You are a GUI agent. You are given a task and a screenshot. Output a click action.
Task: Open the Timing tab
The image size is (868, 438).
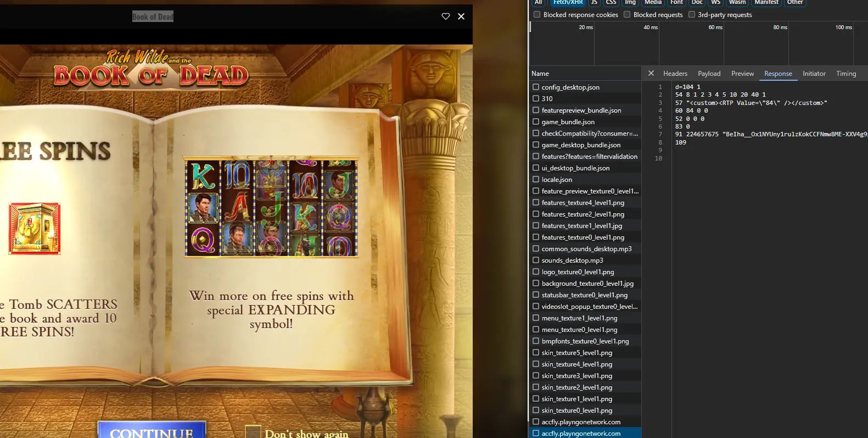(846, 74)
